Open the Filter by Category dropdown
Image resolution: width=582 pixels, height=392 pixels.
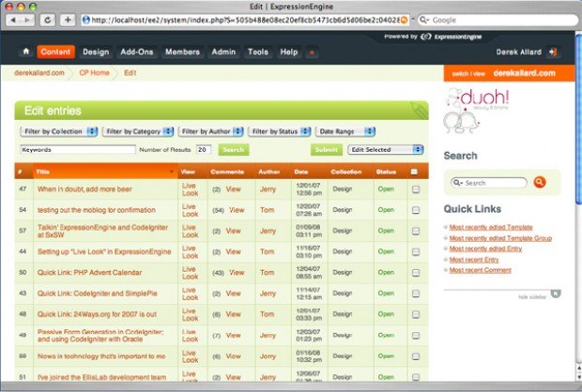pyautogui.click(x=138, y=131)
